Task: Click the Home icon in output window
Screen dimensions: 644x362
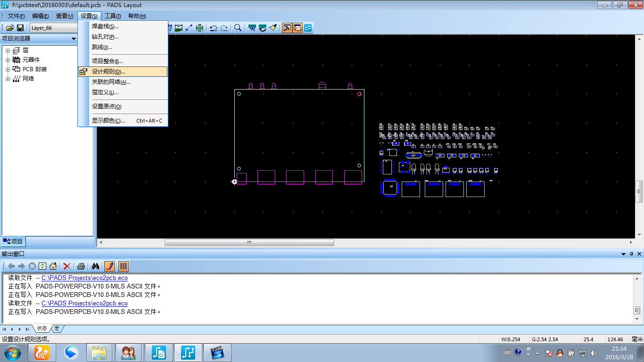Action: pos(53,266)
